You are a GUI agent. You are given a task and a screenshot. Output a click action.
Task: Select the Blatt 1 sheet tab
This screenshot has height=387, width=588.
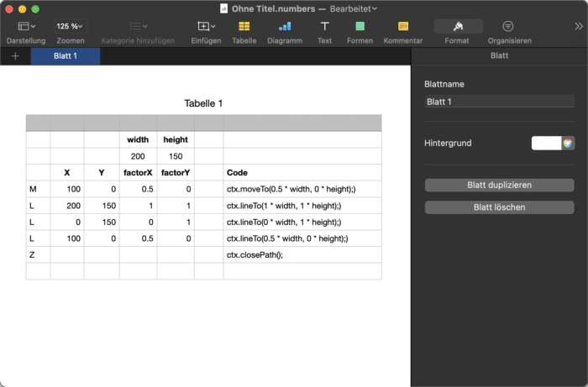coord(66,56)
